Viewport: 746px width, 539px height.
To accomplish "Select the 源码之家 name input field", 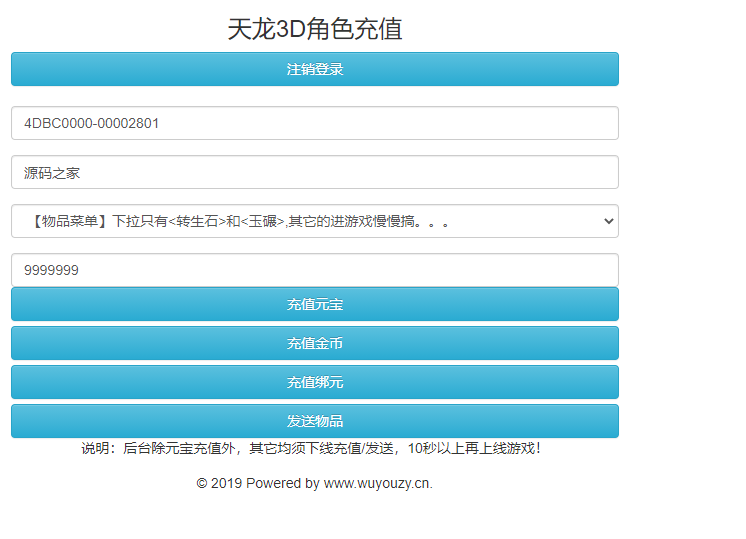I will 315,172.
